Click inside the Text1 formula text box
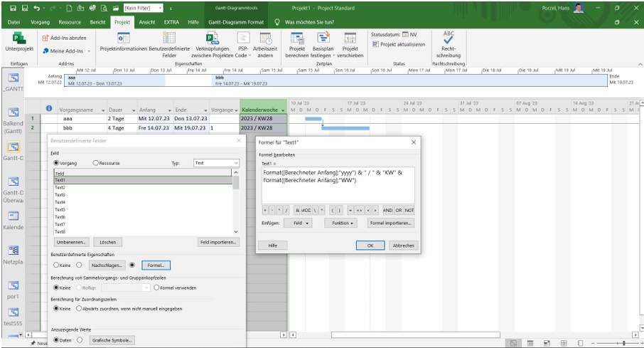The height and width of the screenshot is (348, 644). tap(338, 185)
